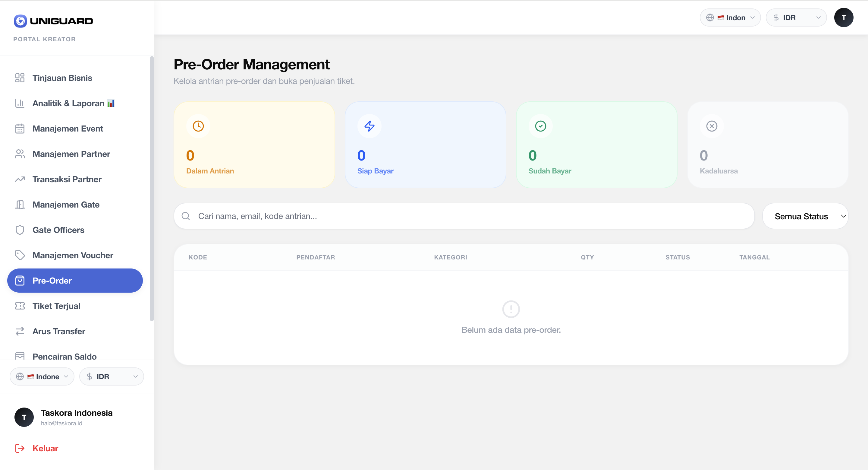Click the Sudah Bayar status card

596,145
